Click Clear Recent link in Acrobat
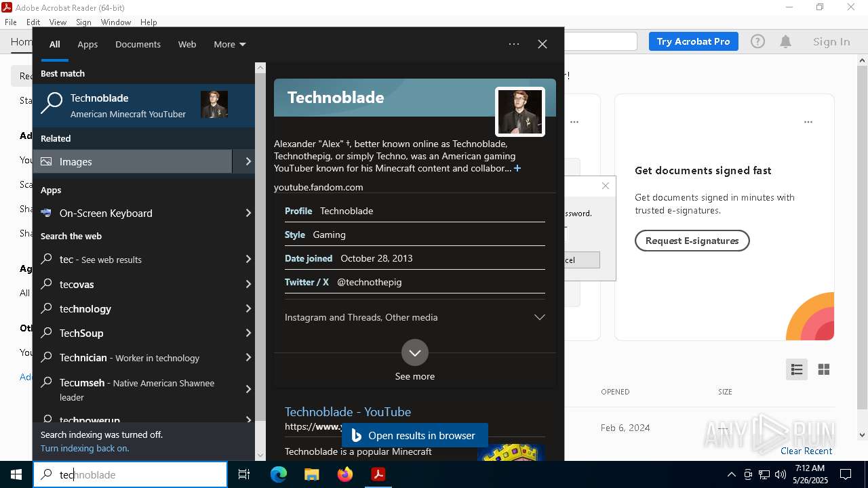The width and height of the screenshot is (868, 488). pyautogui.click(x=806, y=451)
